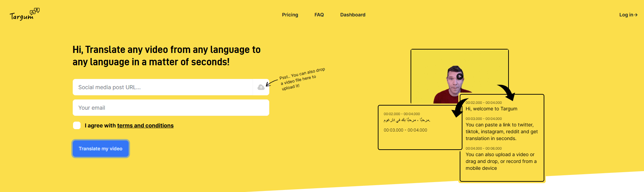Click the Log in link
Image resolution: width=644 pixels, height=192 pixels.
point(628,15)
